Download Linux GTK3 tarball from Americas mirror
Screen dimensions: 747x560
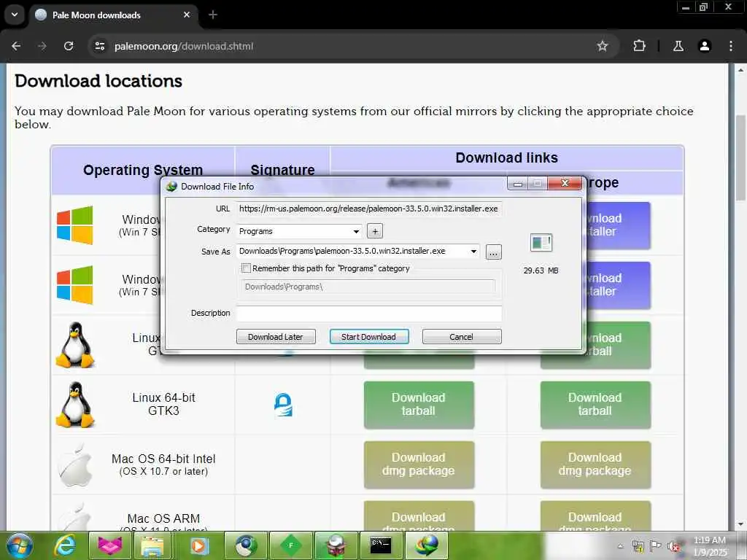coord(419,404)
